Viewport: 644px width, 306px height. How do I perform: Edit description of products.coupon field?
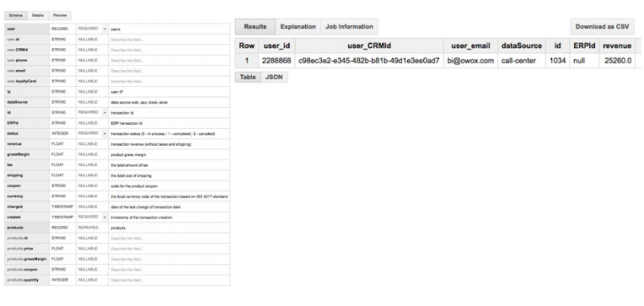[x=169, y=270]
